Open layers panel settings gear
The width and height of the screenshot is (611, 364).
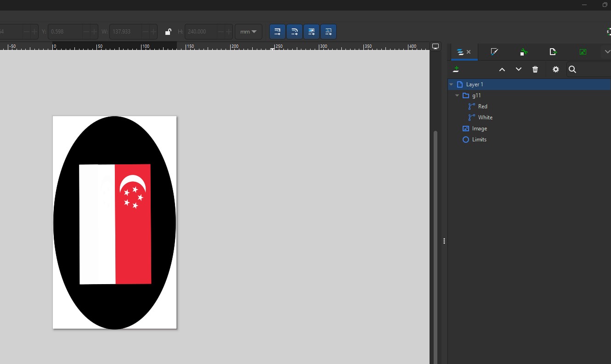click(556, 69)
